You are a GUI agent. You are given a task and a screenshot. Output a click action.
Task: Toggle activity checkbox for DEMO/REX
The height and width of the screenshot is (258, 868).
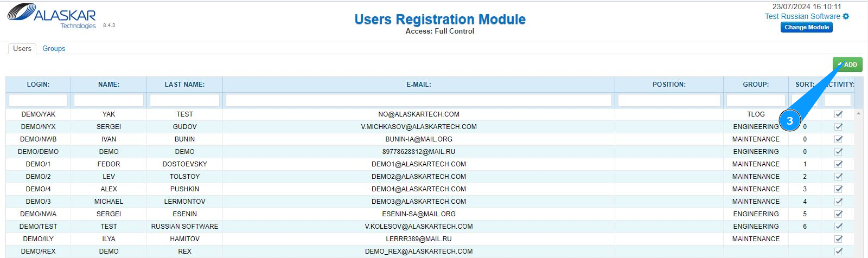[839, 251]
